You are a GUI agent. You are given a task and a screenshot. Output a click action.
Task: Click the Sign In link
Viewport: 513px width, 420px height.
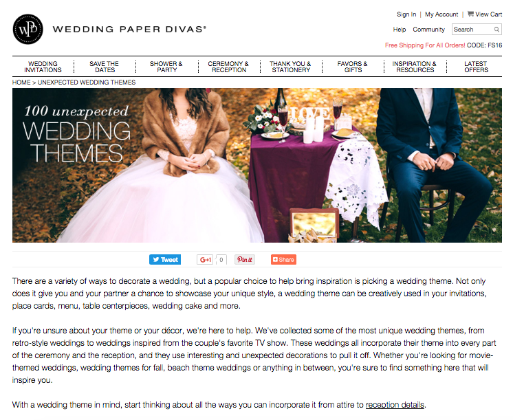pyautogui.click(x=406, y=14)
